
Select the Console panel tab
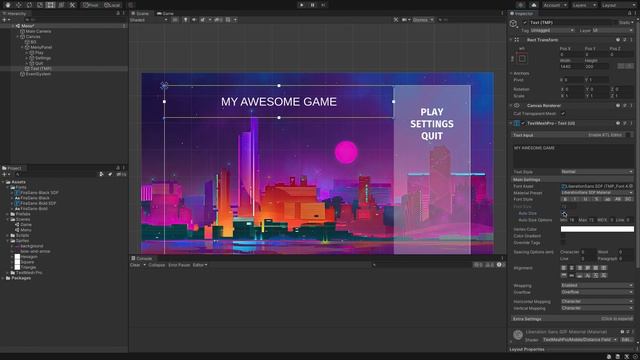[x=142, y=258]
